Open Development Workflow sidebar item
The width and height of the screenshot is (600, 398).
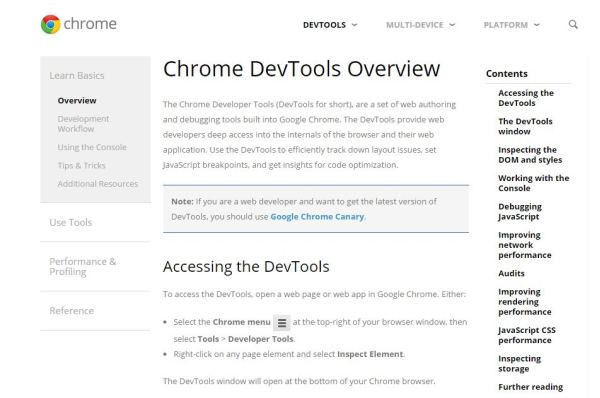point(83,124)
